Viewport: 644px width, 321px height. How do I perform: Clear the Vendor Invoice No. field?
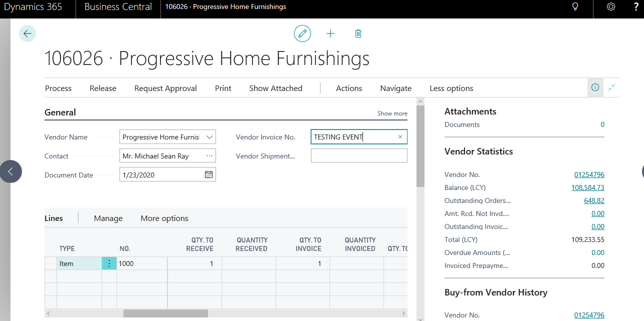400,136
